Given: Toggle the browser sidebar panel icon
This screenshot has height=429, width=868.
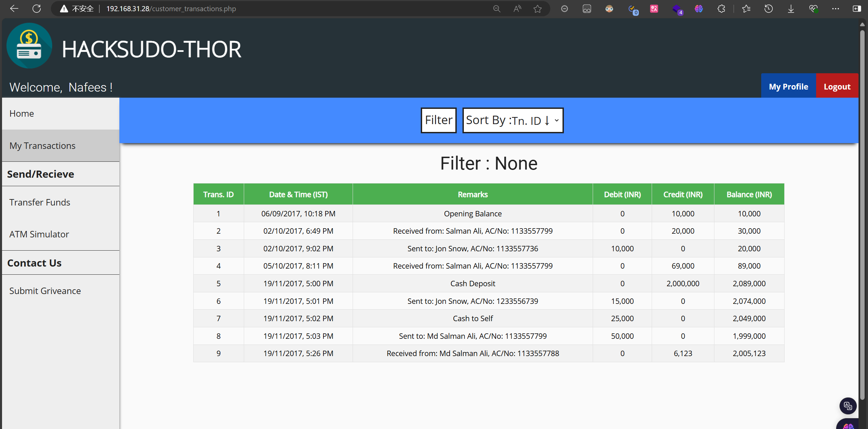Looking at the screenshot, I should [x=857, y=9].
